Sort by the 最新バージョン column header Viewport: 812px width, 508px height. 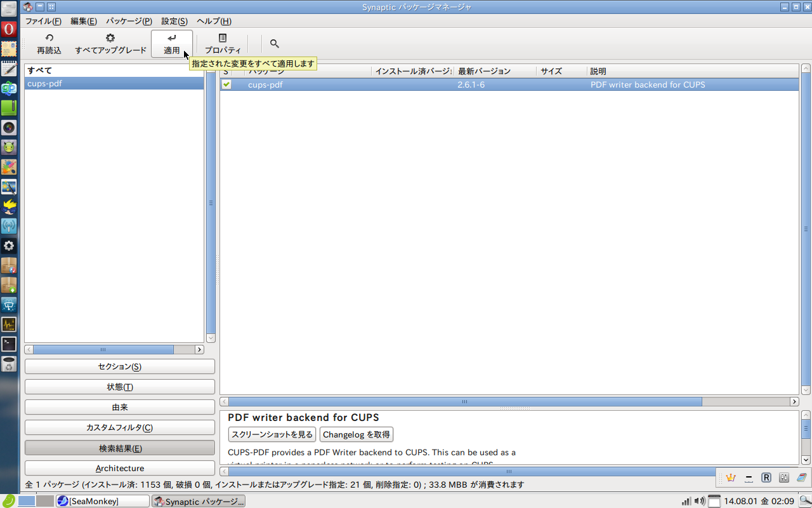tap(495, 71)
